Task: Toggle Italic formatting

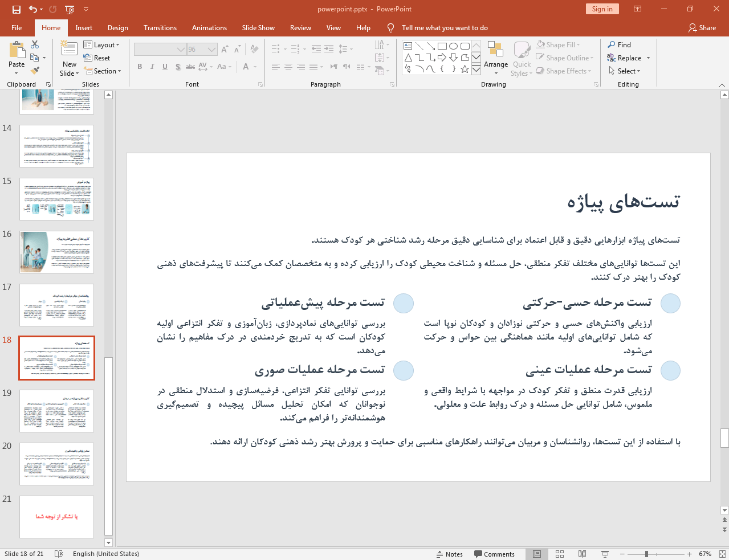Action: click(152, 67)
